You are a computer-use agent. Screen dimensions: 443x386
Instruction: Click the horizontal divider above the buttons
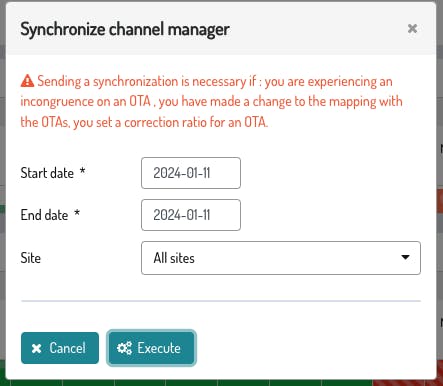(221, 301)
